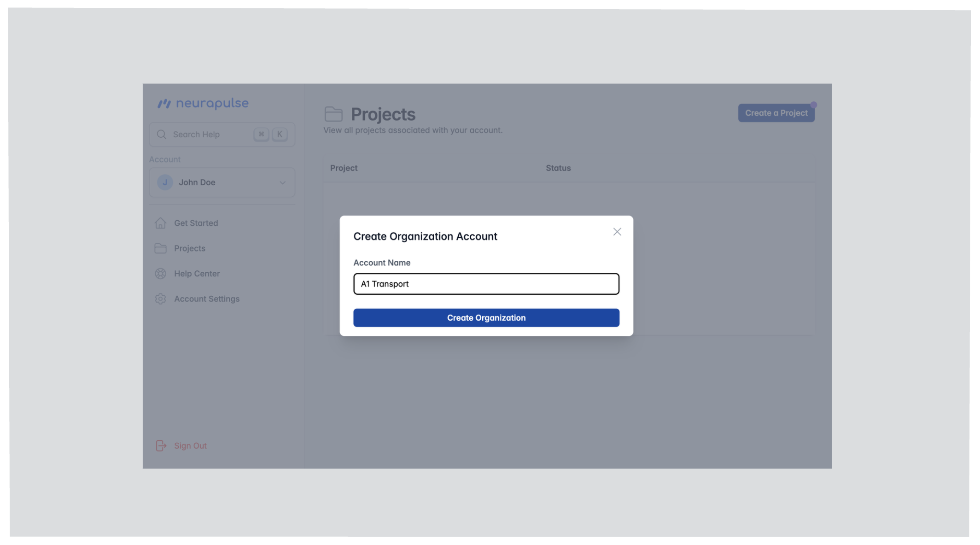Focus the Account Name input field
Viewport: 980px width, 545px height.
pyautogui.click(x=486, y=284)
